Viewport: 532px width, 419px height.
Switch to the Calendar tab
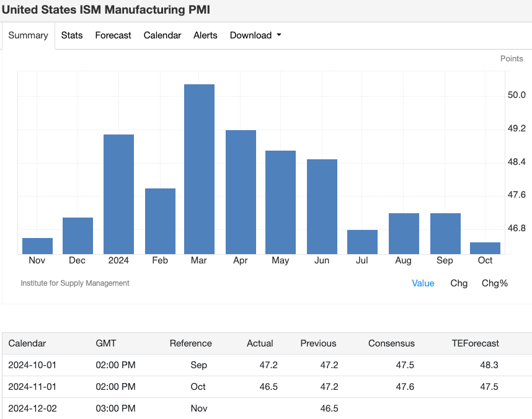pos(162,35)
